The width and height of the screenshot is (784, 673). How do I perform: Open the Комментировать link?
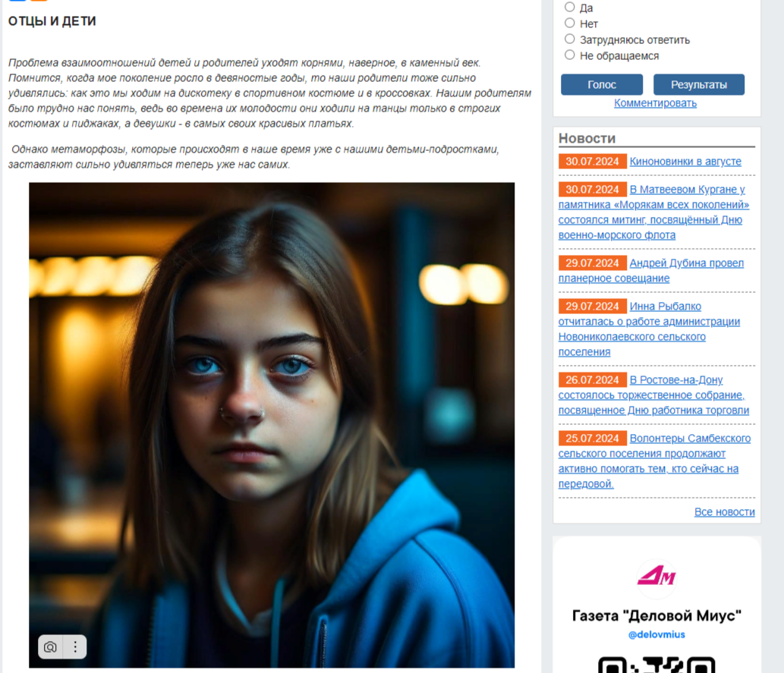coord(655,103)
